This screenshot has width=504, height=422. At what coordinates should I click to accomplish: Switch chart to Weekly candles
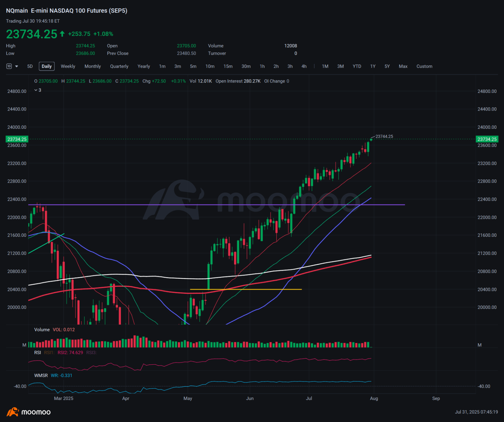(x=68, y=66)
